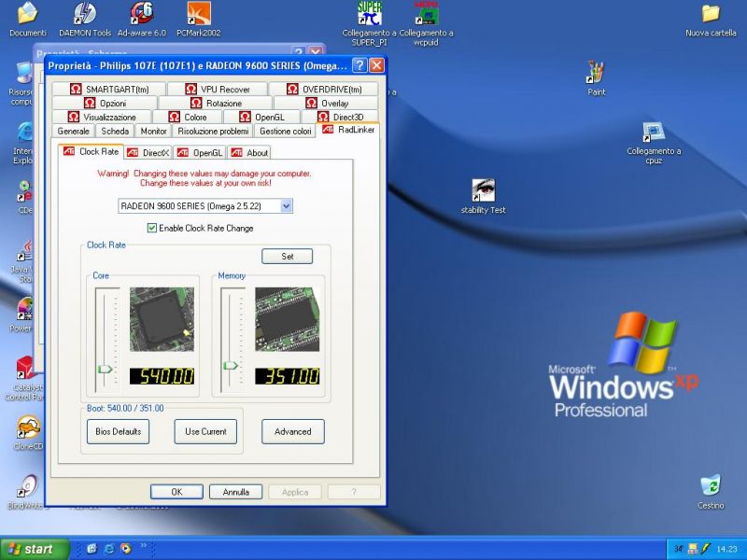Launch DAEMON Tools from the desktop
This screenshot has height=560, width=747.
point(85,20)
